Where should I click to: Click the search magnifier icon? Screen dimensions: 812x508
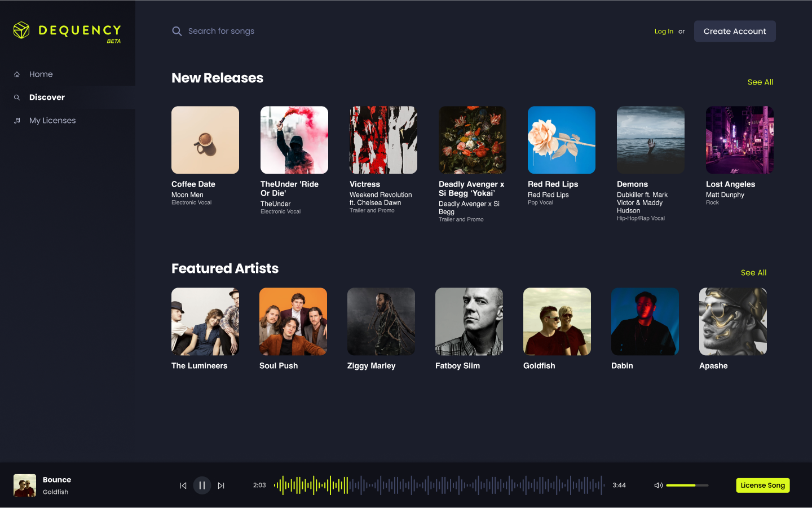tap(177, 32)
